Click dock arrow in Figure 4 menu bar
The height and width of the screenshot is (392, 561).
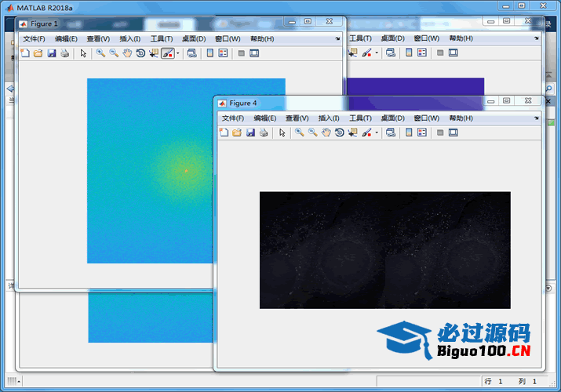tap(537, 118)
